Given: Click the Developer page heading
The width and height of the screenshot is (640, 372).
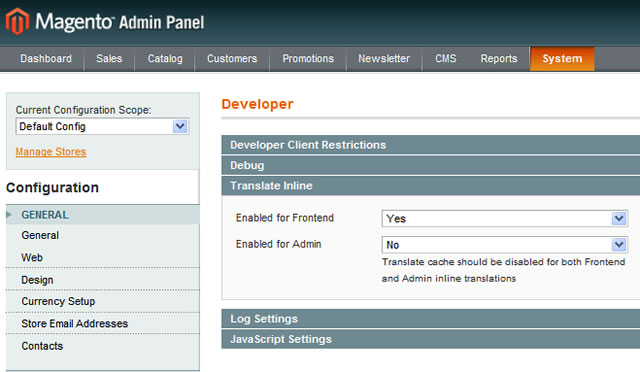Looking at the screenshot, I should click(x=257, y=104).
